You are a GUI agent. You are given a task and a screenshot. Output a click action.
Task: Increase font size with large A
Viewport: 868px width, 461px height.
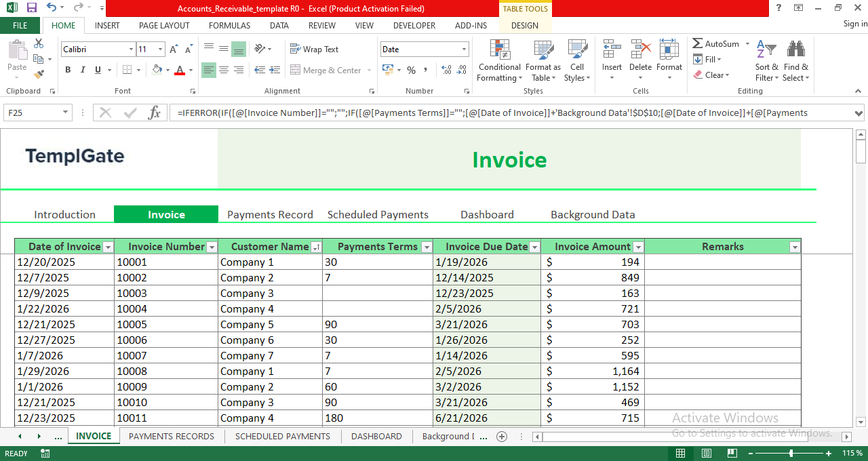click(x=174, y=49)
